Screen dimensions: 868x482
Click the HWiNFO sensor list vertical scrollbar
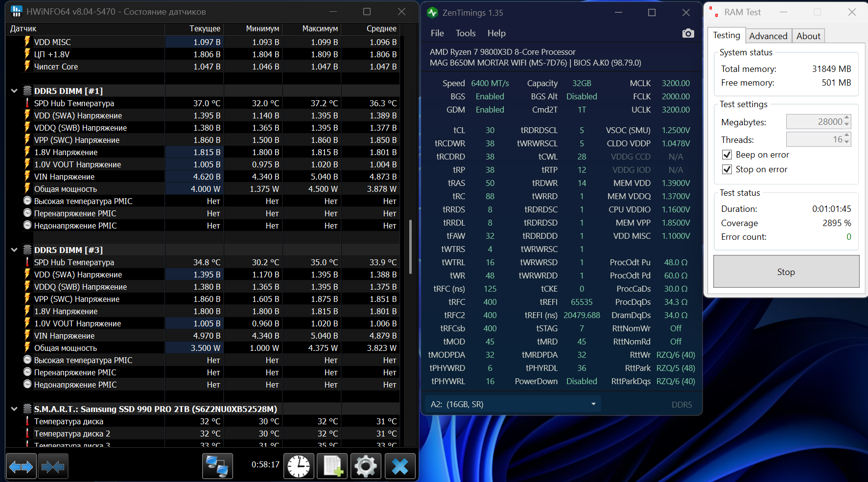pyautogui.click(x=410, y=247)
